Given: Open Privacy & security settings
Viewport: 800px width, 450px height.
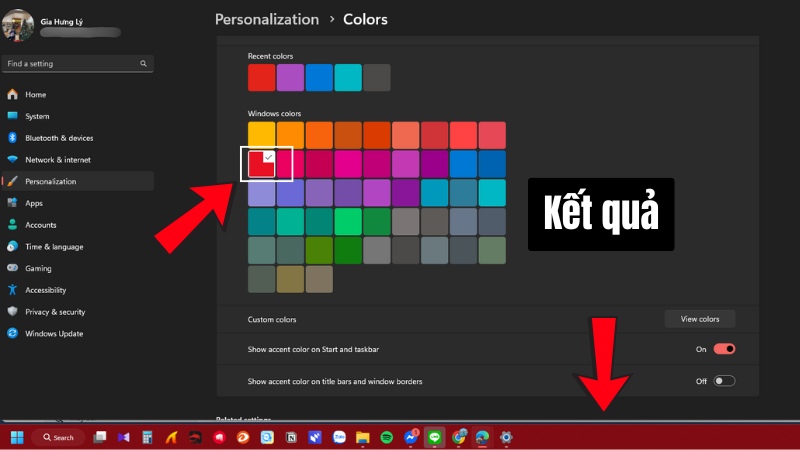Looking at the screenshot, I should coord(78,312).
